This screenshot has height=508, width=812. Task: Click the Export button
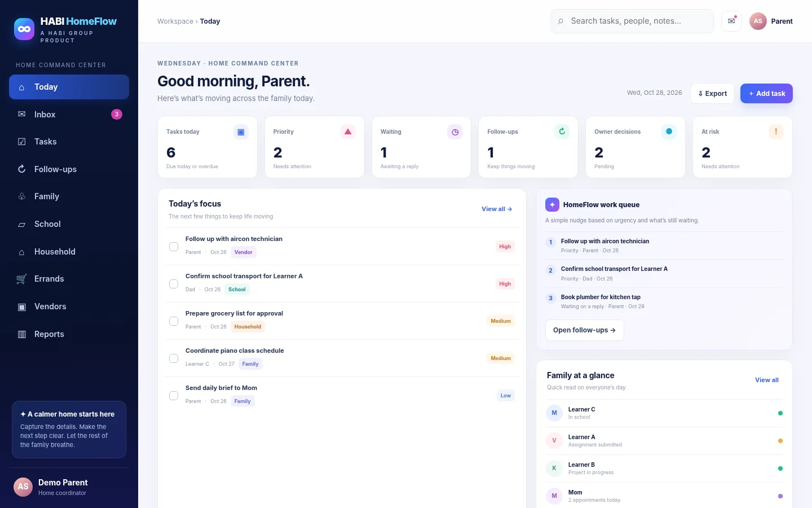[712, 94]
